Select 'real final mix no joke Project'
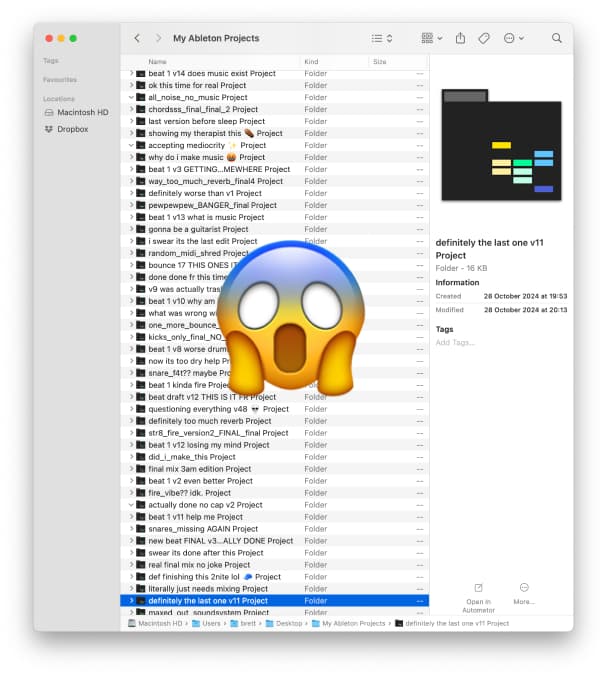The height and width of the screenshot is (676, 607). coord(275,565)
